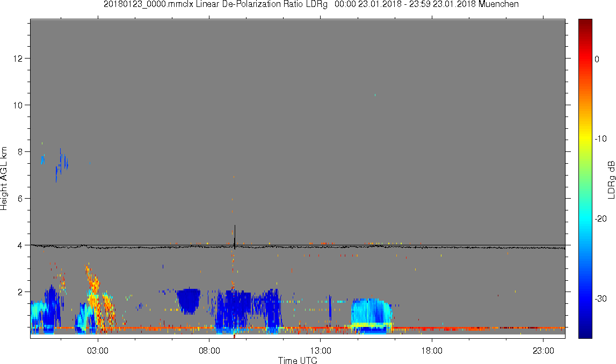Click the 6 km height tick label
Image resolution: width=616 pixels, height=364 pixels.
[20, 198]
